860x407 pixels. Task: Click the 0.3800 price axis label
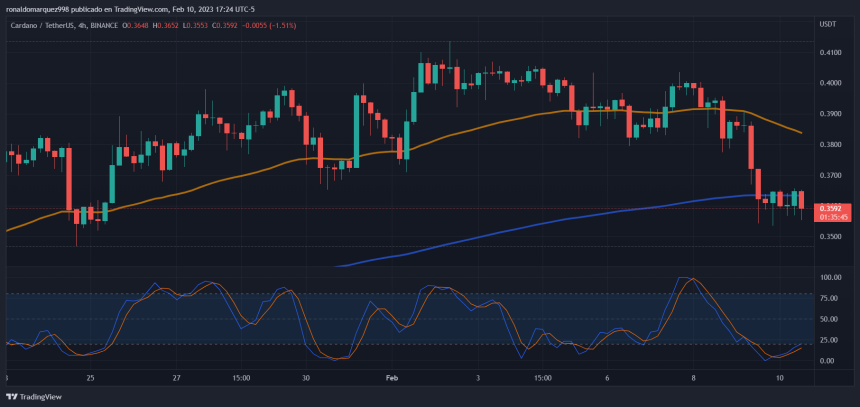coord(829,145)
